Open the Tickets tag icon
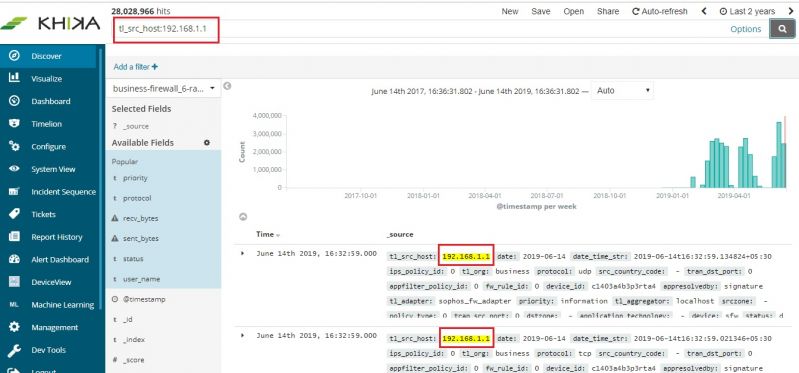799x373 pixels. tap(14, 214)
